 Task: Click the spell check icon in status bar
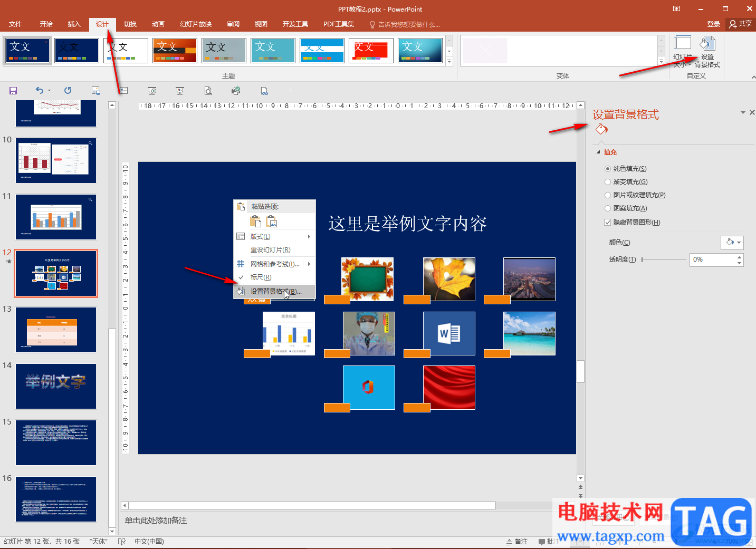click(x=122, y=542)
